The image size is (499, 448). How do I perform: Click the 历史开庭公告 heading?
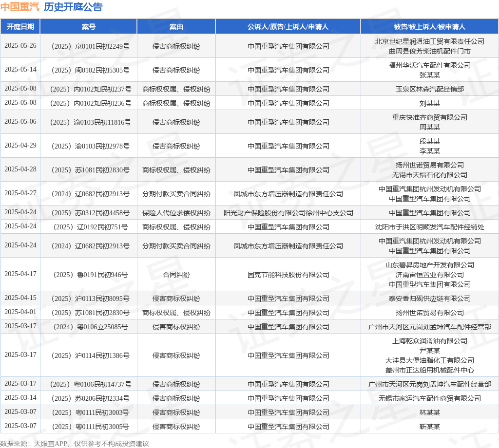click(x=73, y=7)
